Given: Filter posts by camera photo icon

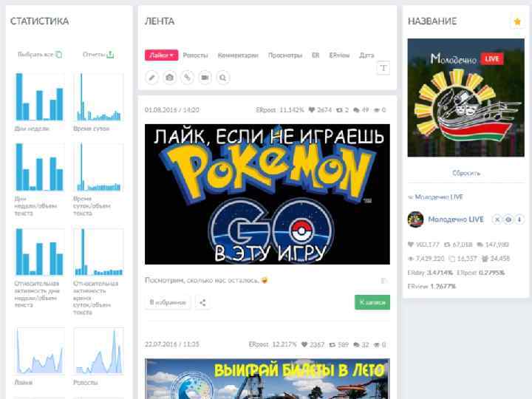Looking at the screenshot, I should [x=170, y=78].
